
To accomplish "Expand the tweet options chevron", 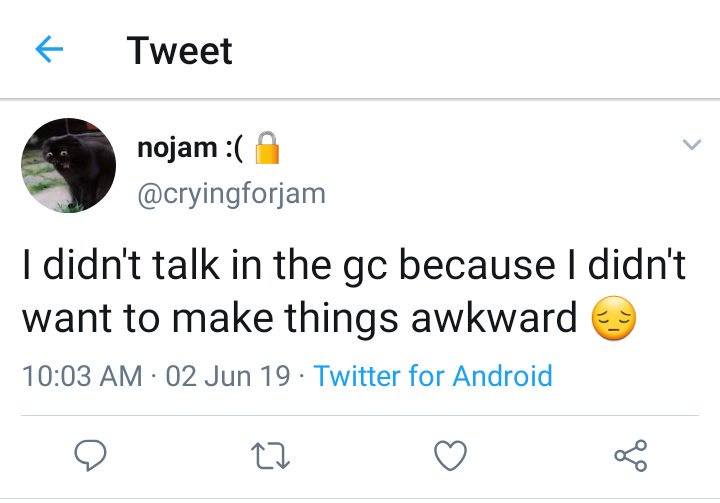I will tap(692, 144).
